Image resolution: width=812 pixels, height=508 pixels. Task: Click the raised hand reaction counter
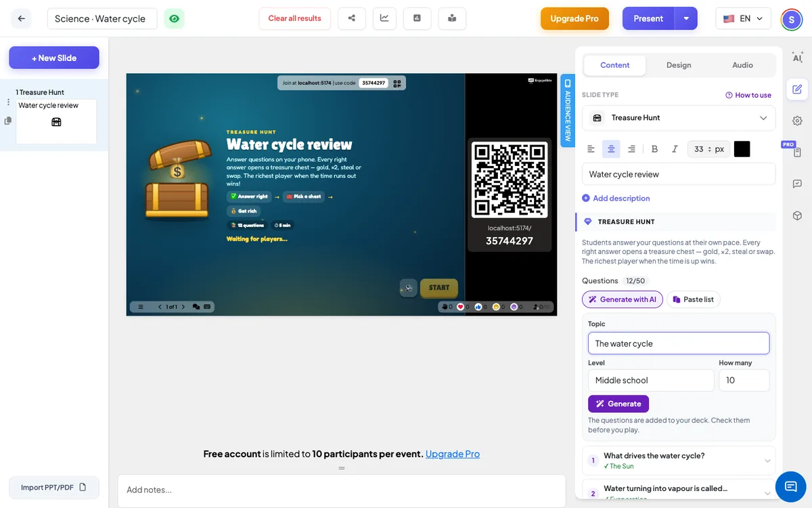coord(447,307)
